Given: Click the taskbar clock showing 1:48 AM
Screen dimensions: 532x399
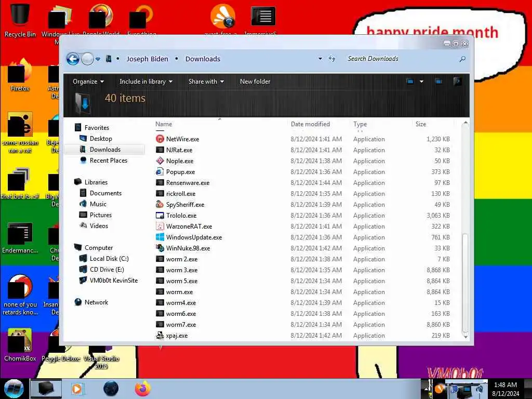Looking at the screenshot, I should click(x=506, y=389).
